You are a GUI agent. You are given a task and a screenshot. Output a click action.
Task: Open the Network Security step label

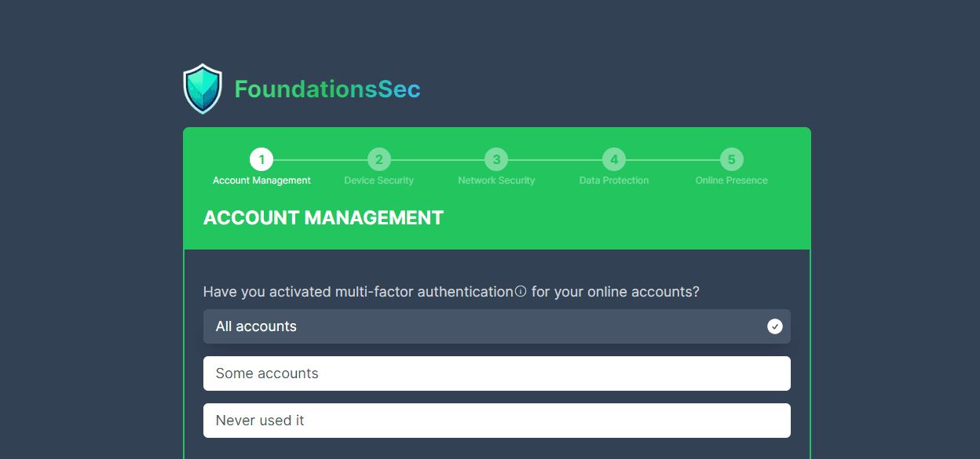point(496,180)
